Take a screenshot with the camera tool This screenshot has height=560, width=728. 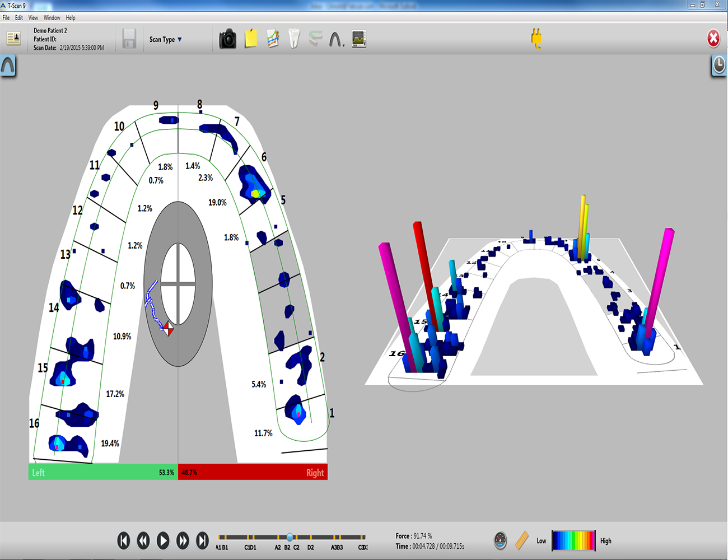(227, 39)
